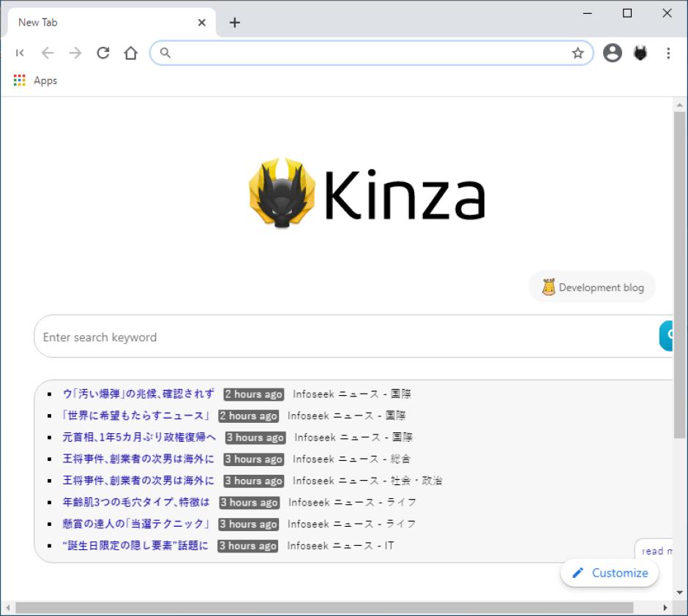Screen dimensions: 688x616
Task: Select the New Tab tab
Action: tap(111, 23)
